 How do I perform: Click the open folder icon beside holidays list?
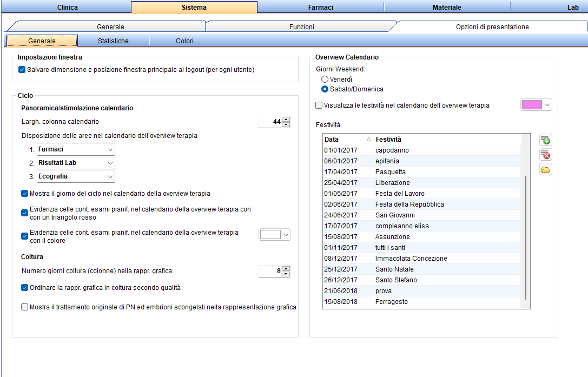pyautogui.click(x=546, y=169)
